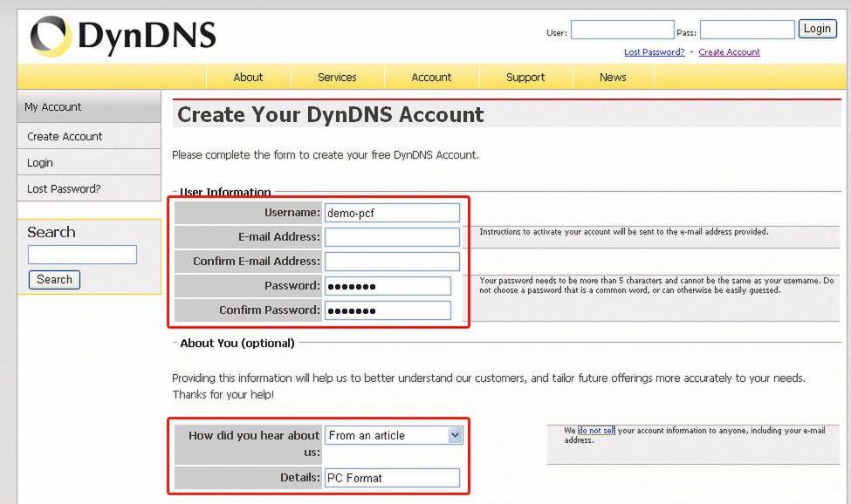Follow the 'do not sell' link

[596, 430]
